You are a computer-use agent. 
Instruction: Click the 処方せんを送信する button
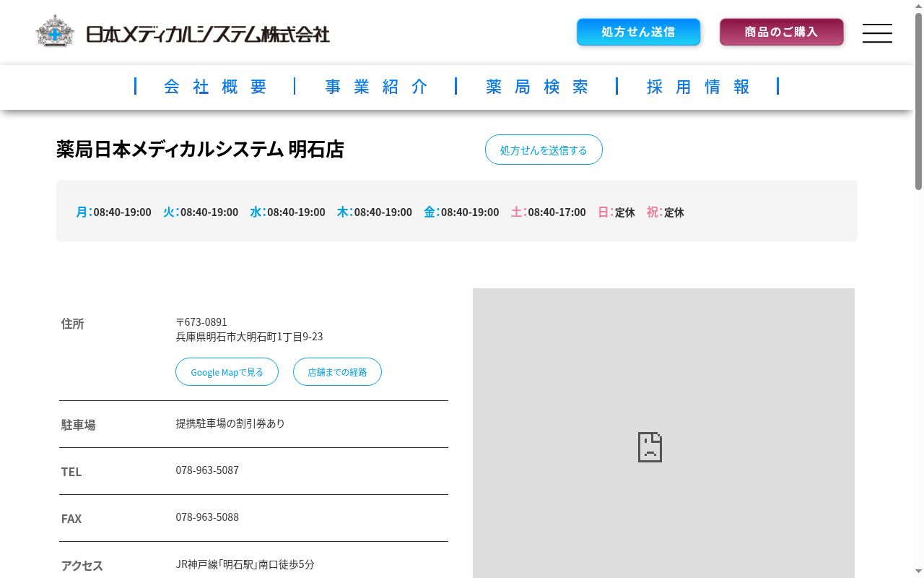pyautogui.click(x=544, y=150)
